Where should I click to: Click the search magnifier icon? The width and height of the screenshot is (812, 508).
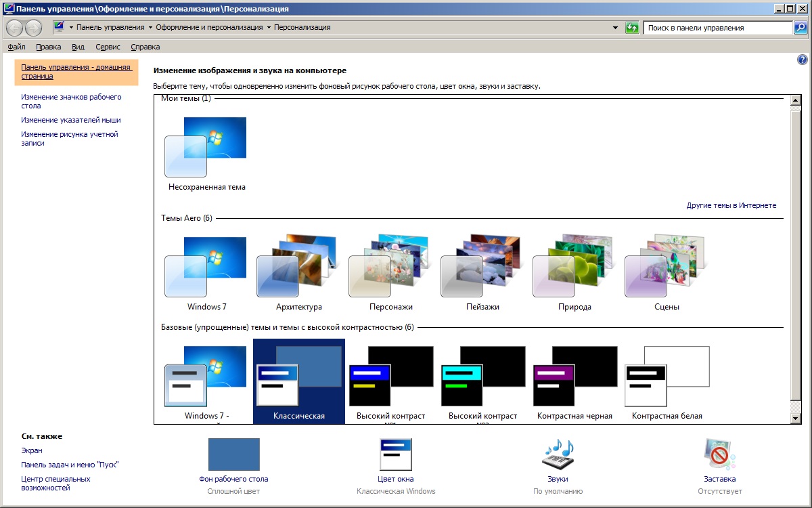[x=800, y=28]
